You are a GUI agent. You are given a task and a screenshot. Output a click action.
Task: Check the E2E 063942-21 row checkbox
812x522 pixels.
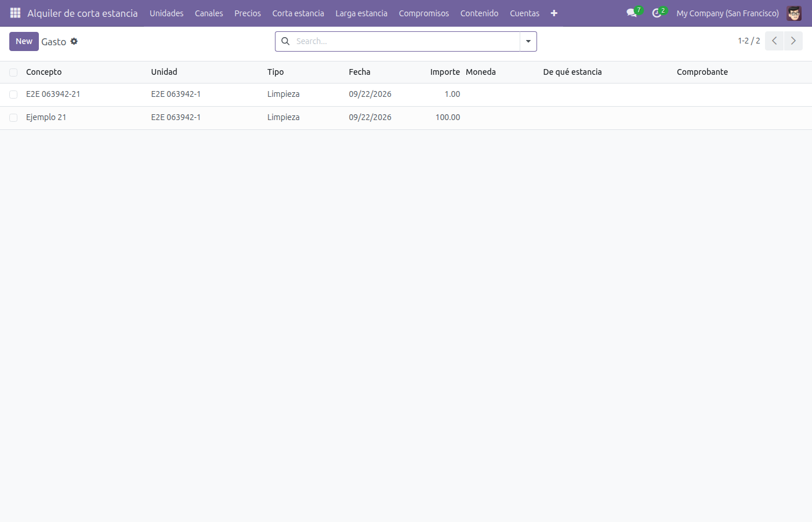(x=13, y=95)
